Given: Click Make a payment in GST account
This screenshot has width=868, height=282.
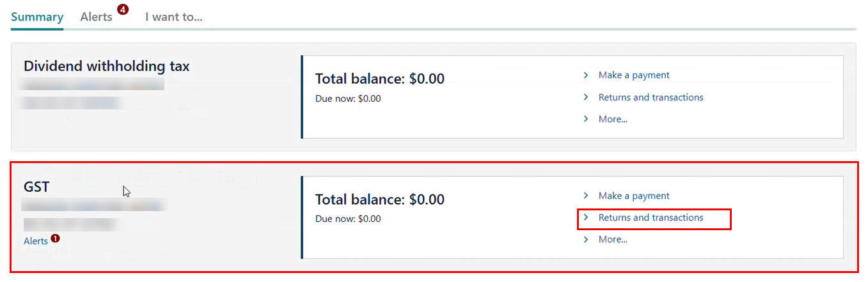Looking at the screenshot, I should (x=633, y=196).
